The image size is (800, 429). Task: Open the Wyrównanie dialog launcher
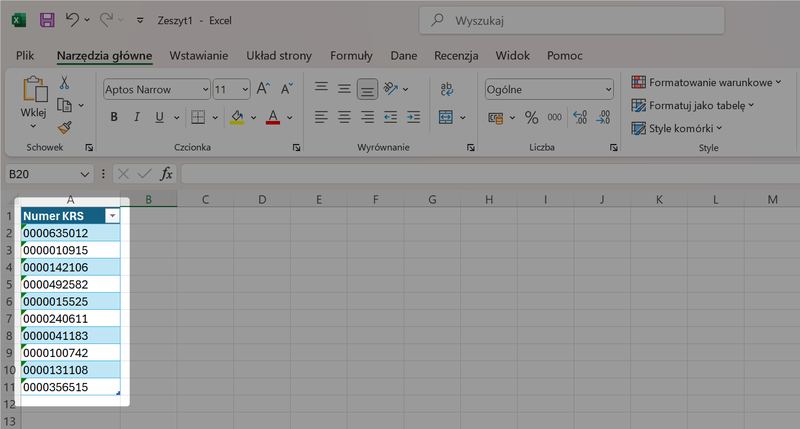click(470, 147)
